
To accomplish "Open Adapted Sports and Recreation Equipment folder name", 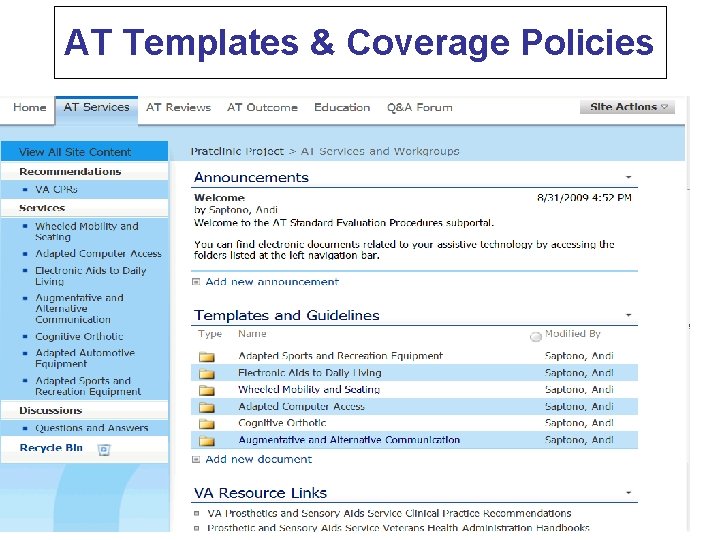I will point(340,356).
